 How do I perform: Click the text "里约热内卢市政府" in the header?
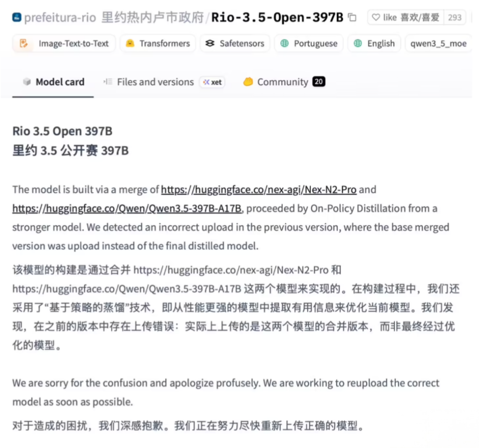(x=152, y=17)
